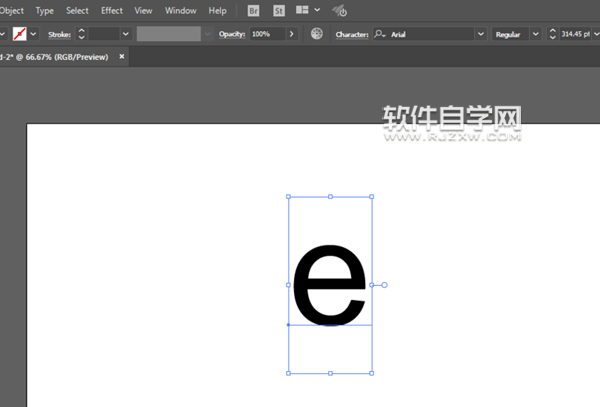Click the stroke weight input field
600x407 pixels.
(x=104, y=34)
